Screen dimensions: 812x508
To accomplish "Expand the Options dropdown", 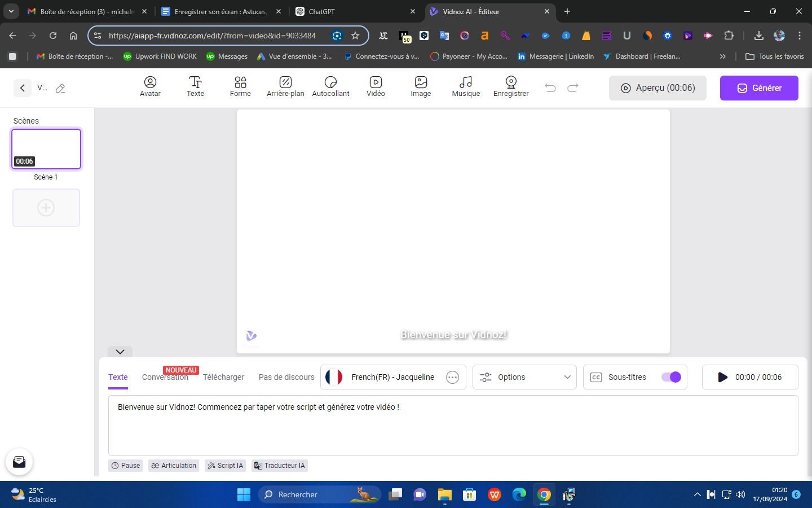I will pos(524,377).
